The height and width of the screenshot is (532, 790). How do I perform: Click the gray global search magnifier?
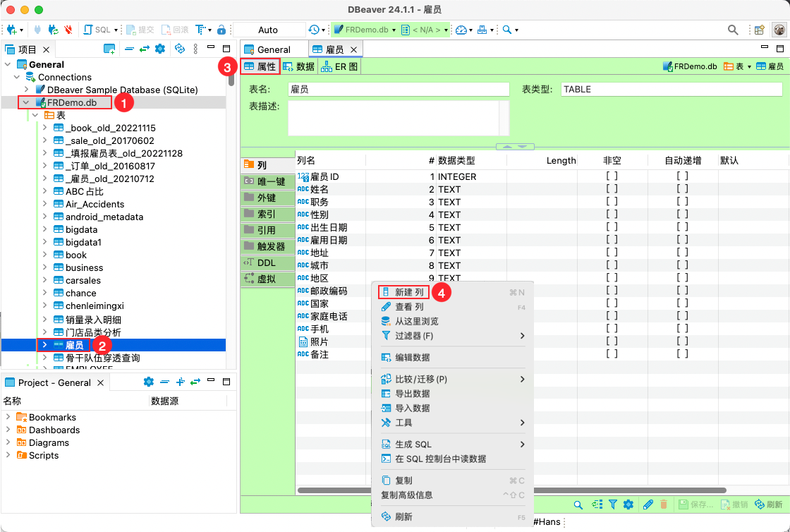point(733,30)
